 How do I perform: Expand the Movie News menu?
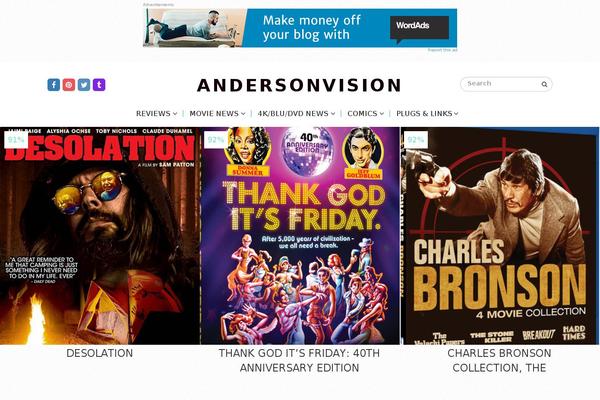(x=217, y=114)
